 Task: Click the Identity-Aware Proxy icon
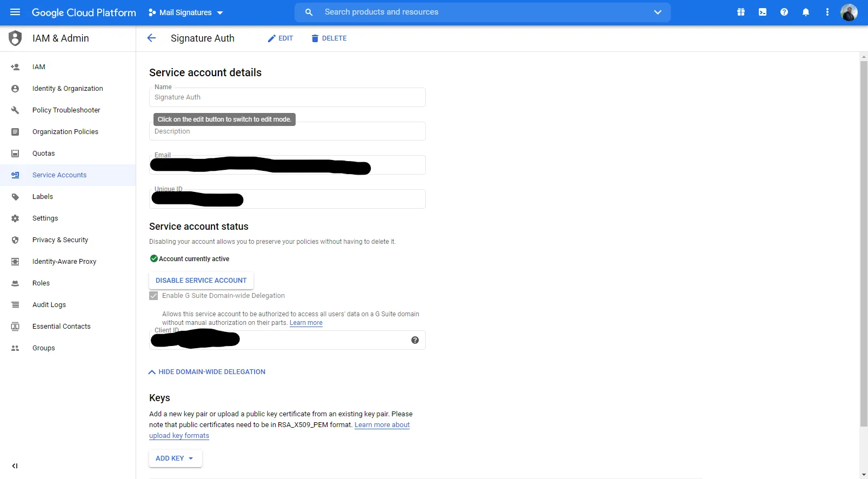(15, 262)
